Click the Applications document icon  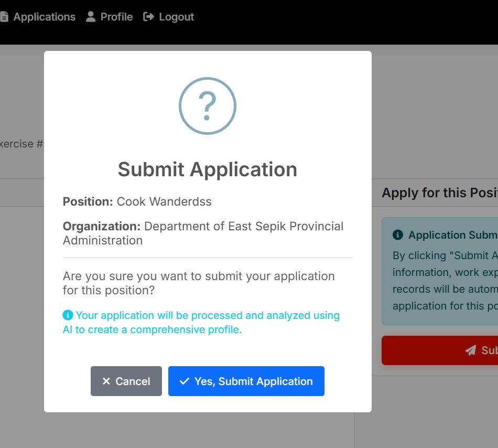5,16
